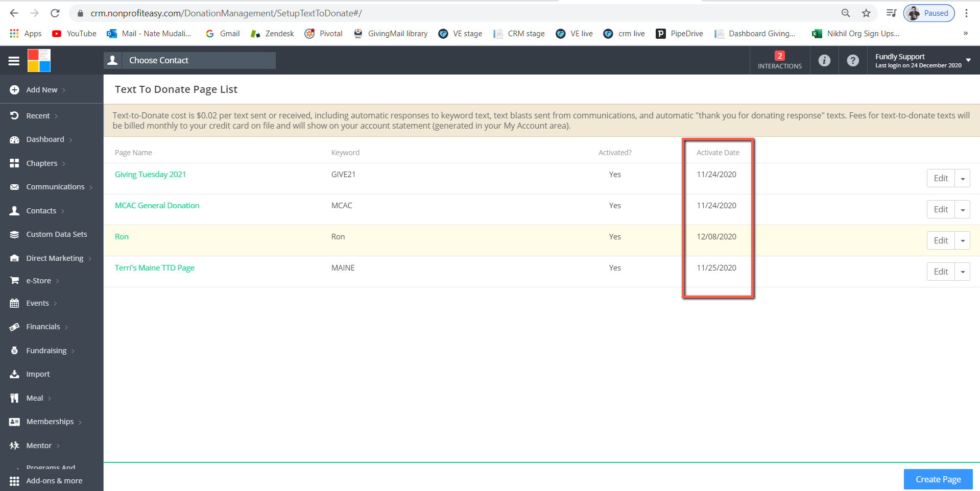
Task: Click the NonProfitEasy colored squares logo
Action: pyautogui.click(x=39, y=60)
